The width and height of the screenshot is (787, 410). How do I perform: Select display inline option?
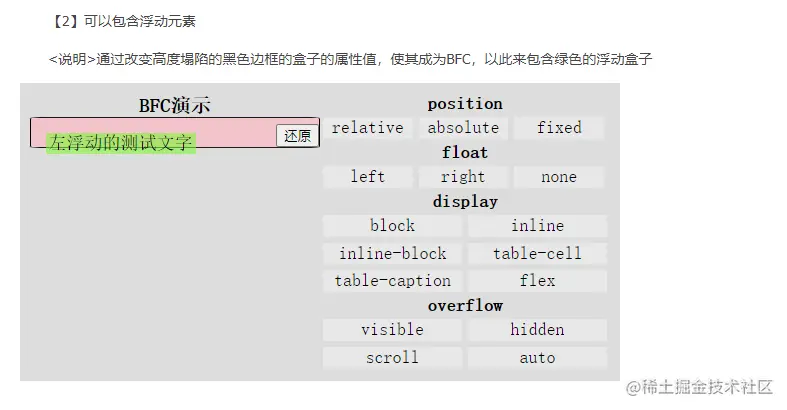point(537,226)
